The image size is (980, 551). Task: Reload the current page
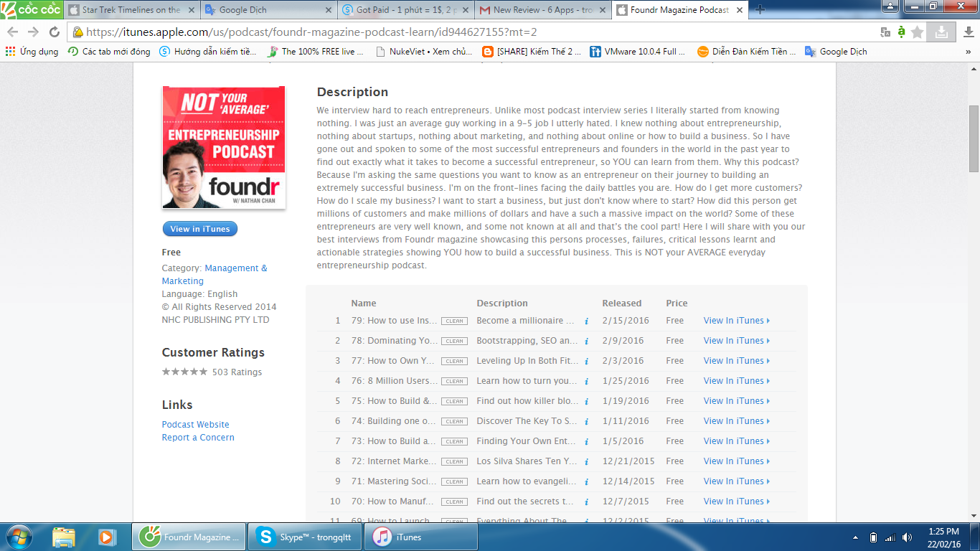(55, 32)
